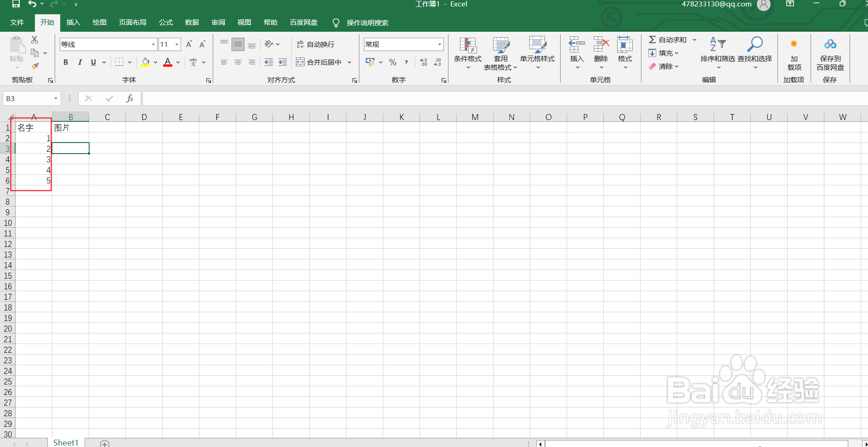Open number format dropdown 常规
This screenshot has width=868, height=447.
click(440, 44)
